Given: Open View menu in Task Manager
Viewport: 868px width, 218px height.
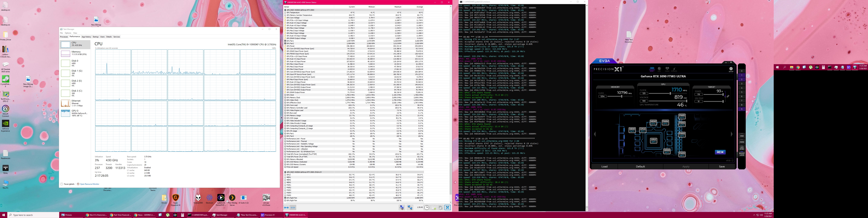Looking at the screenshot, I should click(x=75, y=33).
